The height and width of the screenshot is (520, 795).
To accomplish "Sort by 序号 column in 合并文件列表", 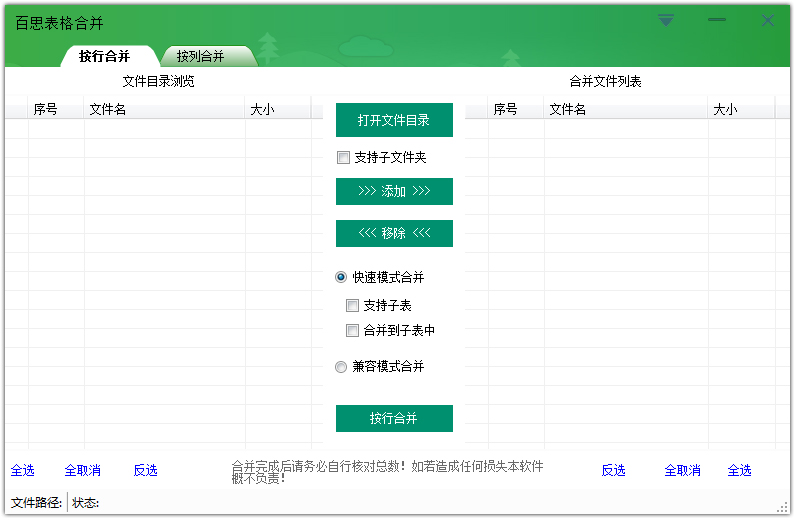I will 516,109.
